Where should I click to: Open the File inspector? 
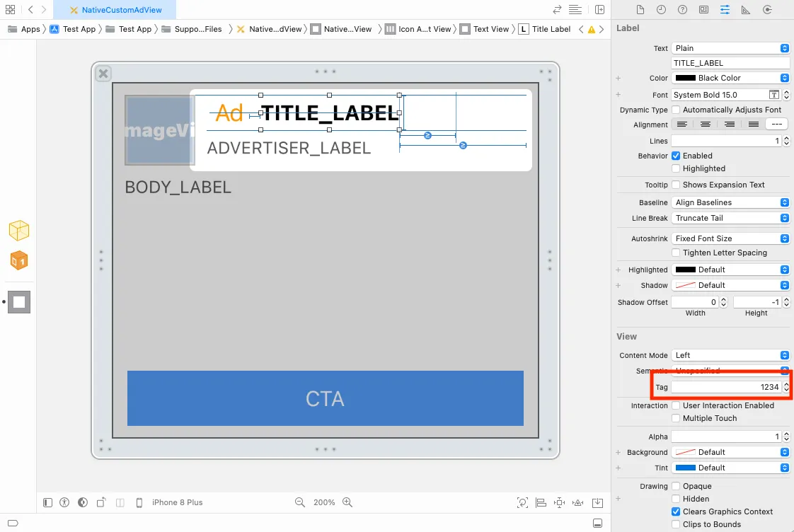(x=642, y=9)
